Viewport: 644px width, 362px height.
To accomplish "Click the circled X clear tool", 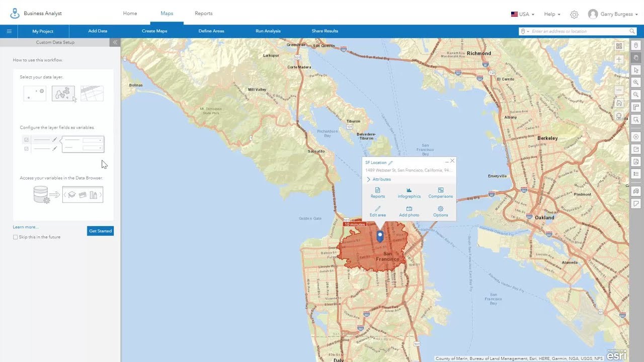I will [x=636, y=137].
